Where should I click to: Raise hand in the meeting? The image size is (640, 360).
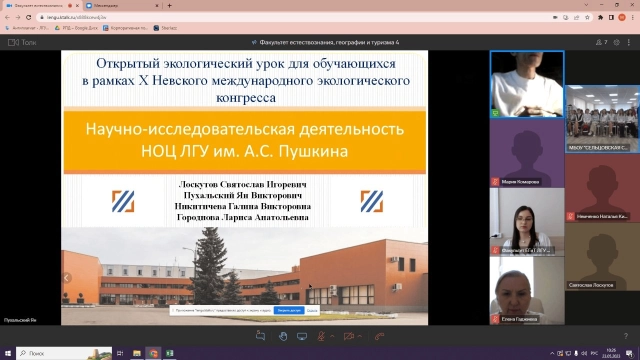coord(282,336)
